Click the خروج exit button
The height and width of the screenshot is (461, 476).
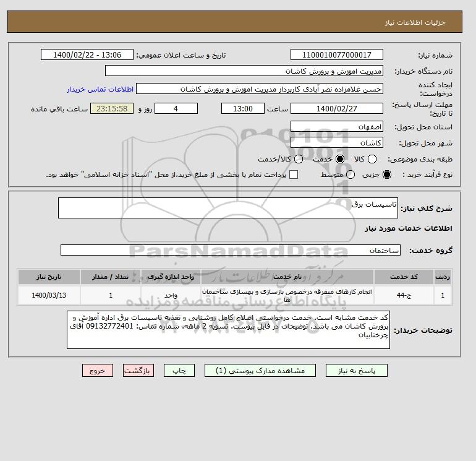(98, 371)
